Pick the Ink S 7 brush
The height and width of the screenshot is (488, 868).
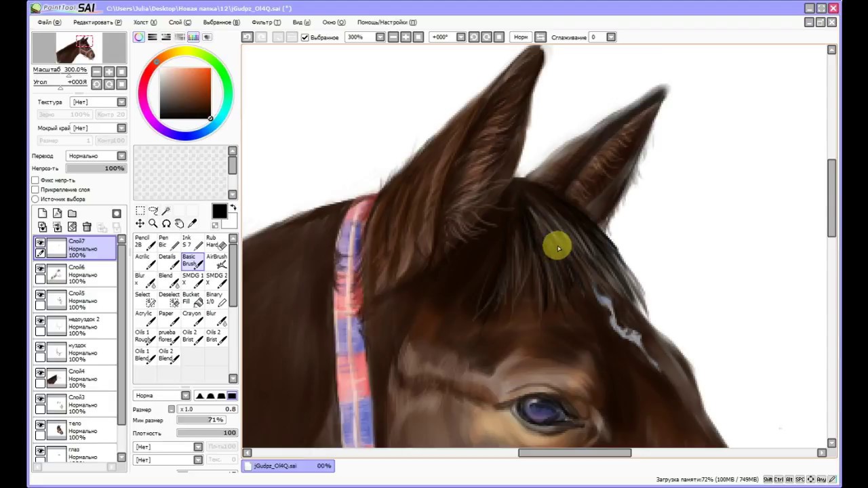(193, 242)
